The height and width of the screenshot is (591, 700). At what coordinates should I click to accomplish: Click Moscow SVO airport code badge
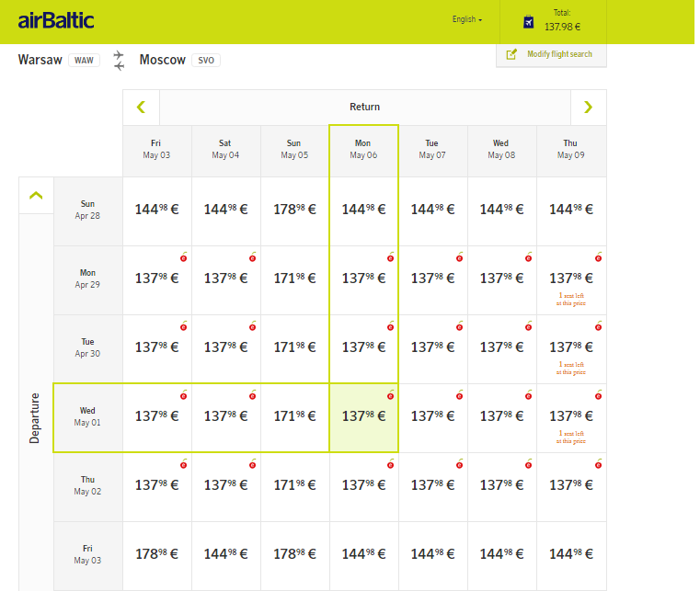[x=206, y=61]
